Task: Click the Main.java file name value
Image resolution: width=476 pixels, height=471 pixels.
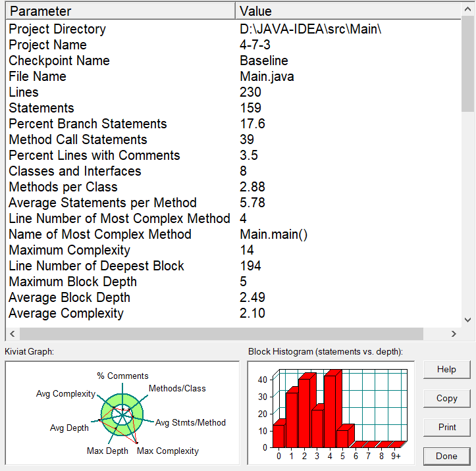Action: pyautogui.click(x=267, y=77)
